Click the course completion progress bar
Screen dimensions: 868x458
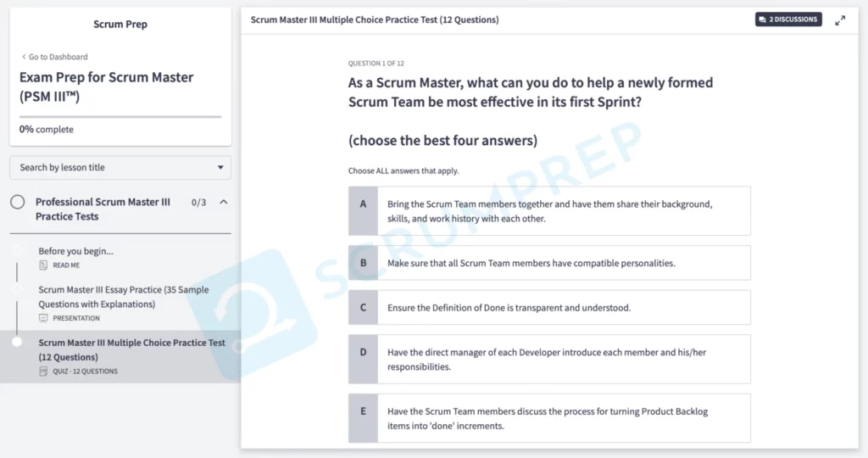(x=120, y=117)
